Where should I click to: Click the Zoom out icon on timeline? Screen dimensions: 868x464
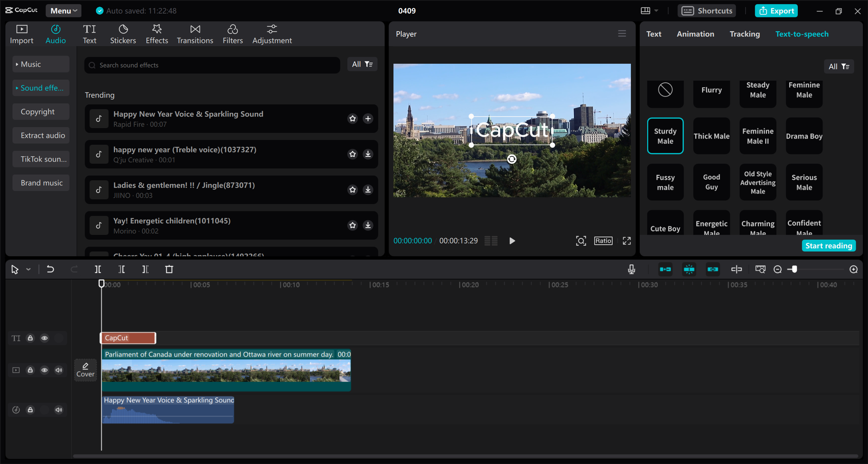(x=777, y=269)
